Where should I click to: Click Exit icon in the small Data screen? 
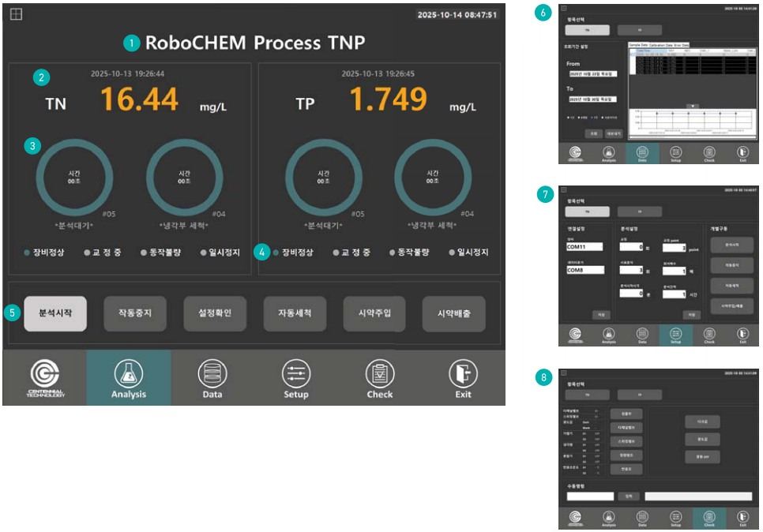[x=742, y=152]
